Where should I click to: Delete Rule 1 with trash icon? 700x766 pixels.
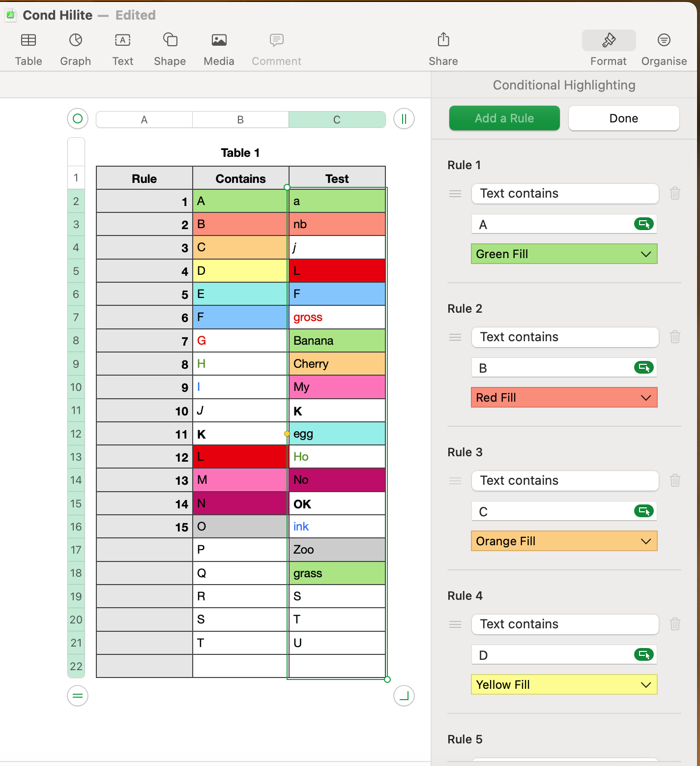675,193
